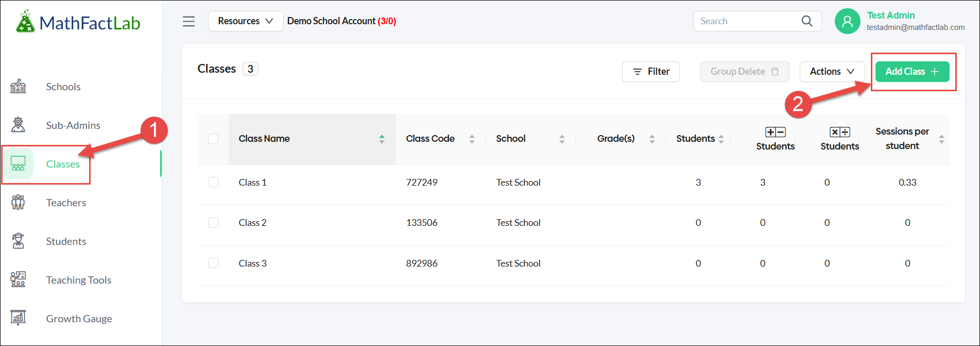980x346 pixels.
Task: Click the multiplication/division students column icon
Action: [x=839, y=133]
